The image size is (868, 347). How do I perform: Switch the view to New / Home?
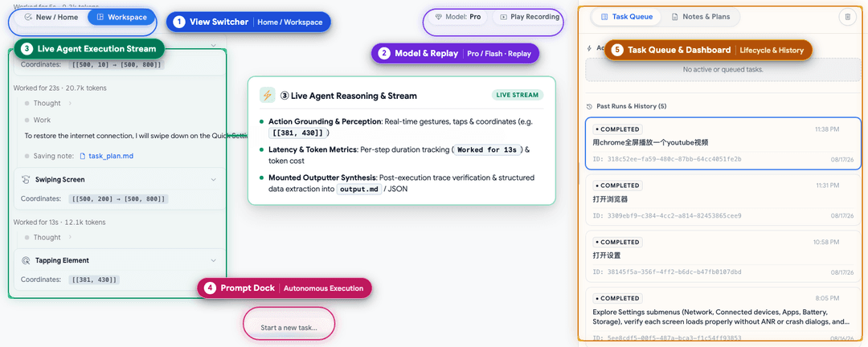tap(51, 17)
